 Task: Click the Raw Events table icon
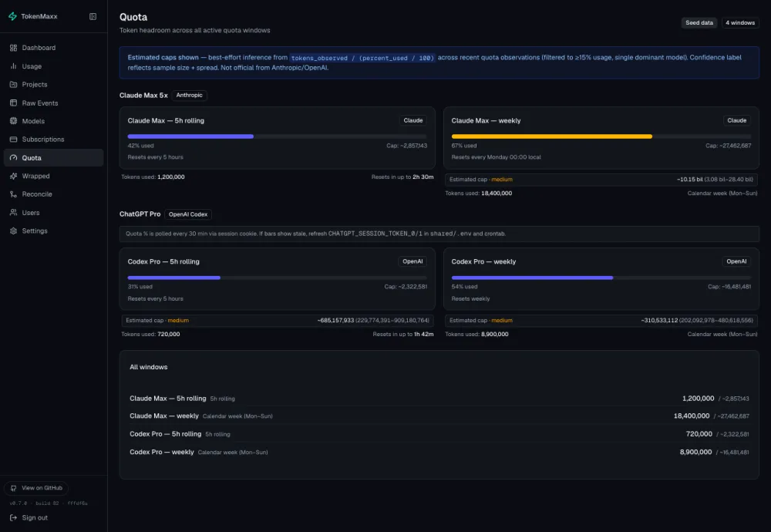pyautogui.click(x=13, y=103)
